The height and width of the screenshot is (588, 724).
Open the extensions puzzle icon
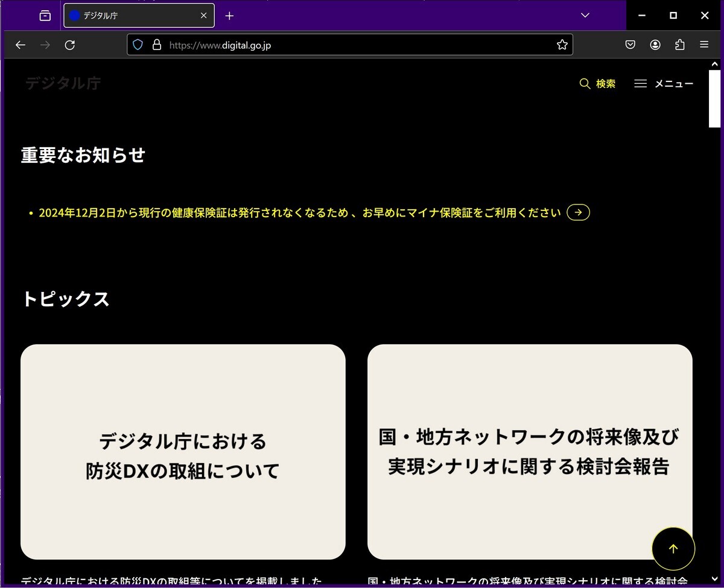680,45
